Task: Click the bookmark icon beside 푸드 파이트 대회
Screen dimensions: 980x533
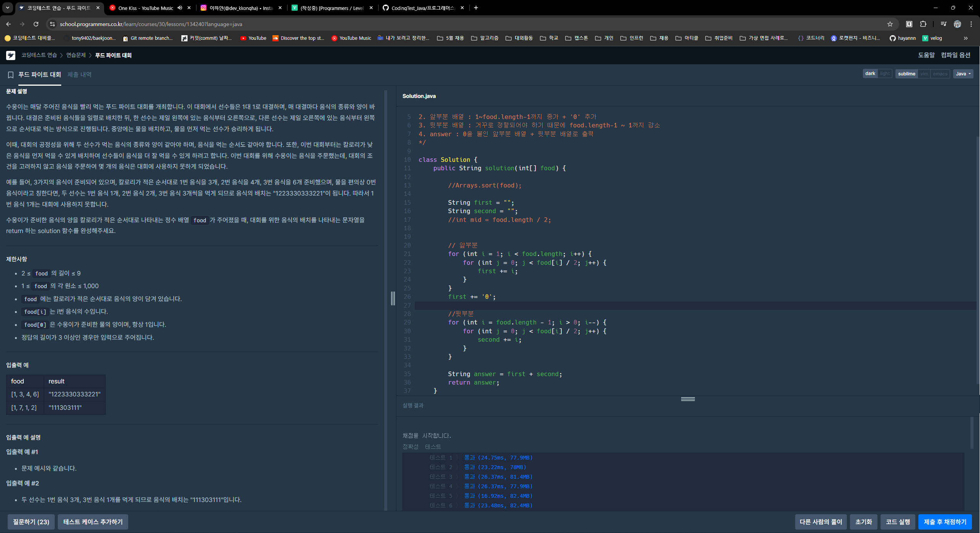Action: tap(11, 75)
